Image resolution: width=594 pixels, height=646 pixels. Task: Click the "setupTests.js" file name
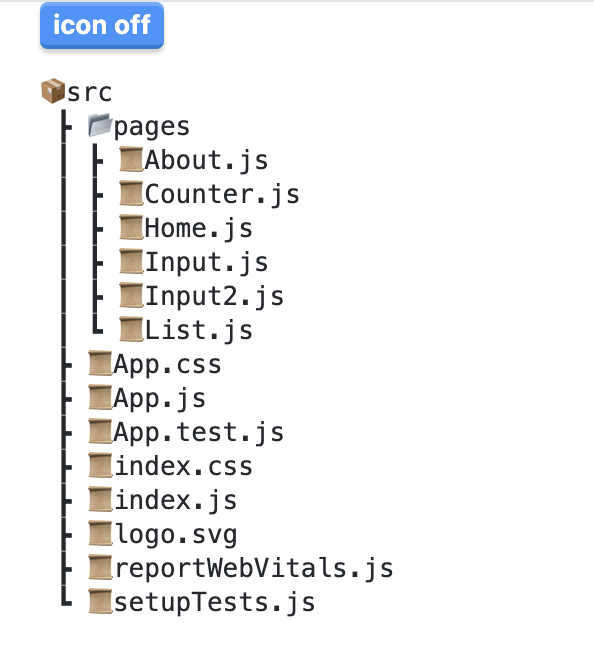click(214, 603)
